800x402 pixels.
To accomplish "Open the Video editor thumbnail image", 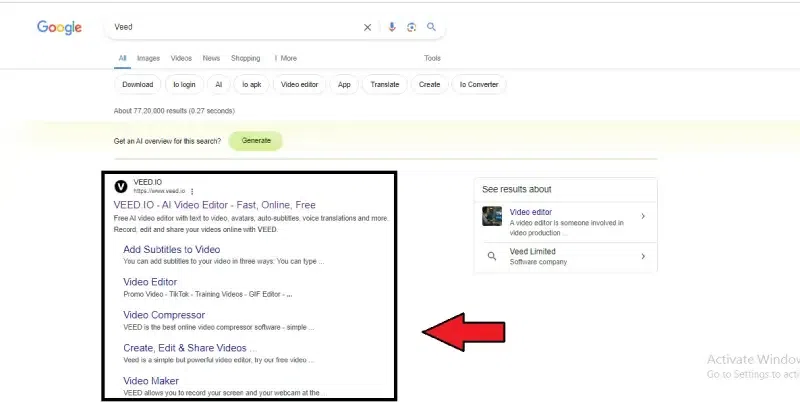I will point(492,216).
